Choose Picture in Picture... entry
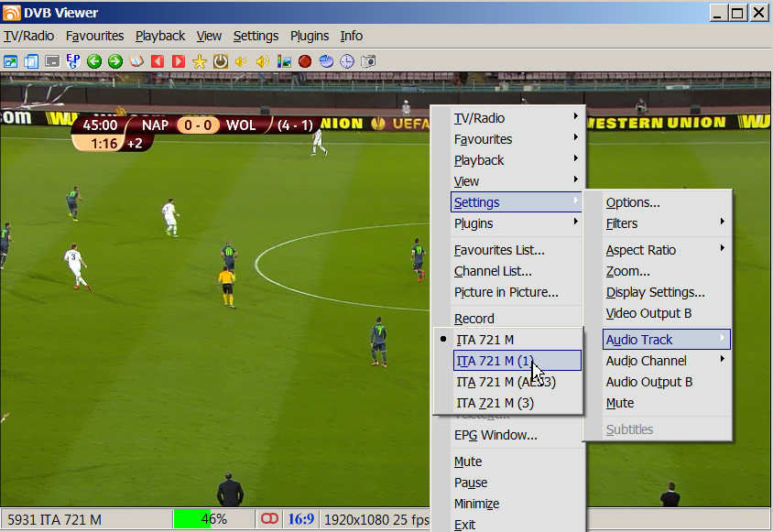The width and height of the screenshot is (773, 532). [517, 292]
